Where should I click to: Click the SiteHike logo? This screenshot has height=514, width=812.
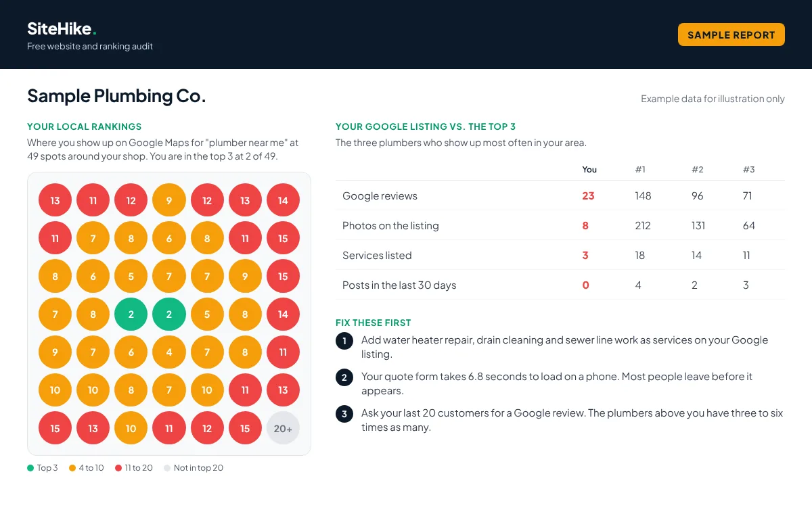(62, 28)
